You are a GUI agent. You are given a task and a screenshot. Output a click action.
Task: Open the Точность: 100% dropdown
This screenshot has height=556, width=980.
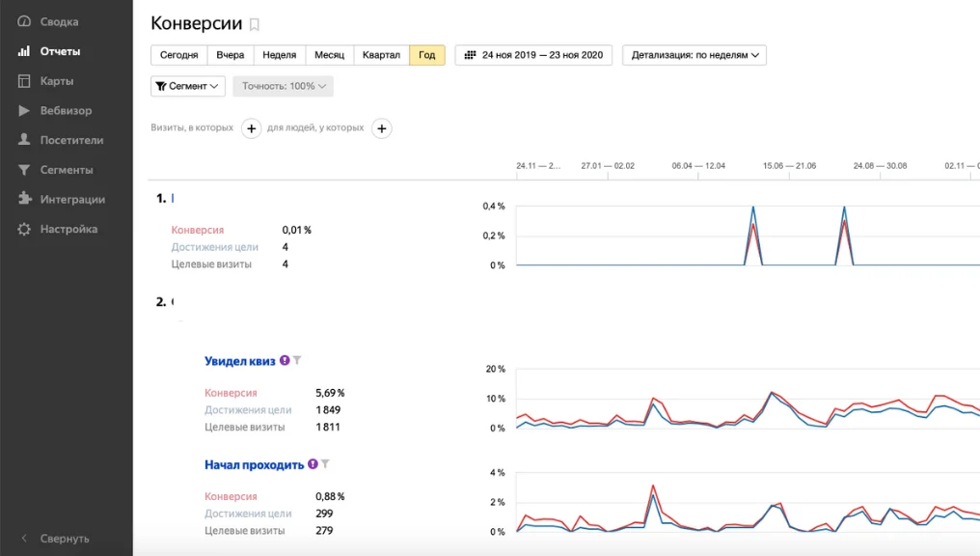tap(284, 86)
